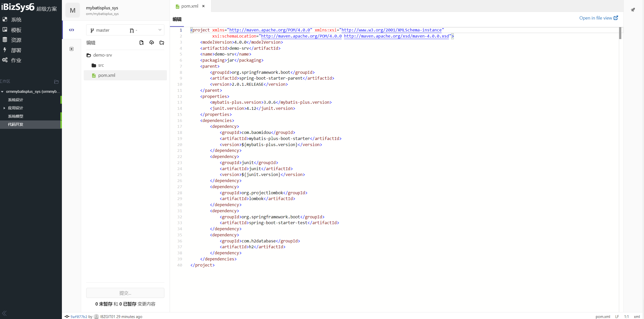
Task: Click the LF line ending indicator
Action: 617,316
